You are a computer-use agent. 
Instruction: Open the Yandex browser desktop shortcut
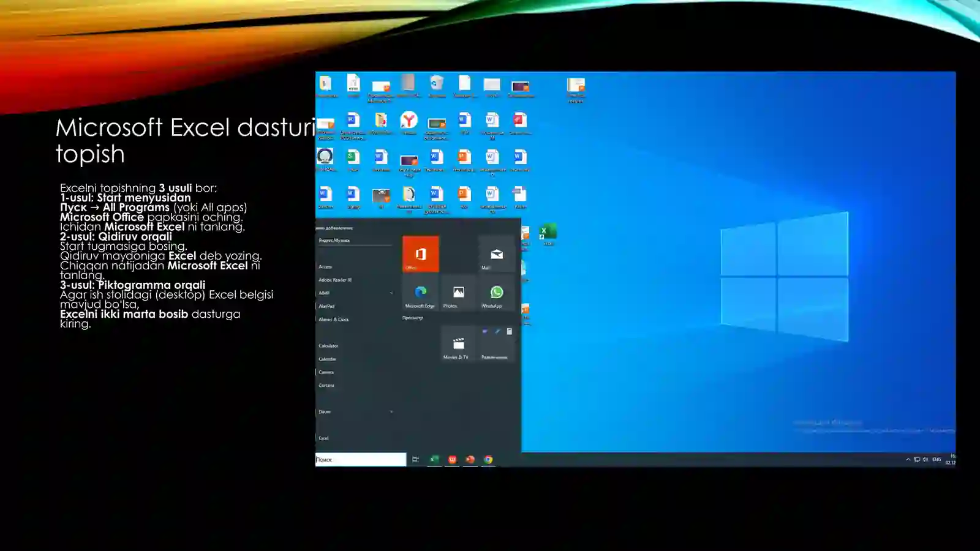pyautogui.click(x=409, y=123)
